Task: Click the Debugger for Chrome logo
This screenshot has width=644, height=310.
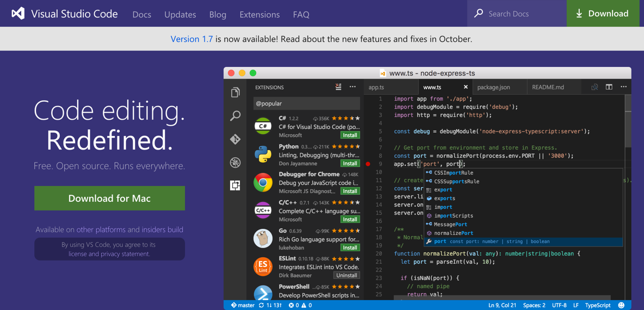Action: [263, 182]
